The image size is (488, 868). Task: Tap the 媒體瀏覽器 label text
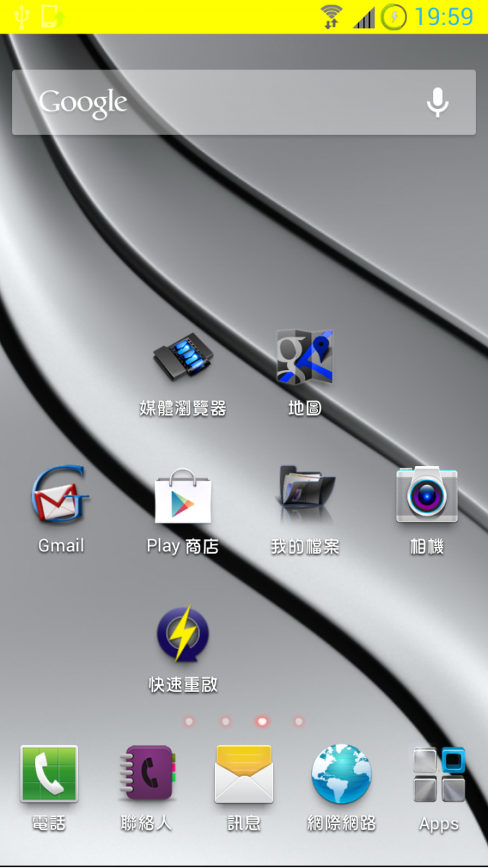click(x=182, y=409)
